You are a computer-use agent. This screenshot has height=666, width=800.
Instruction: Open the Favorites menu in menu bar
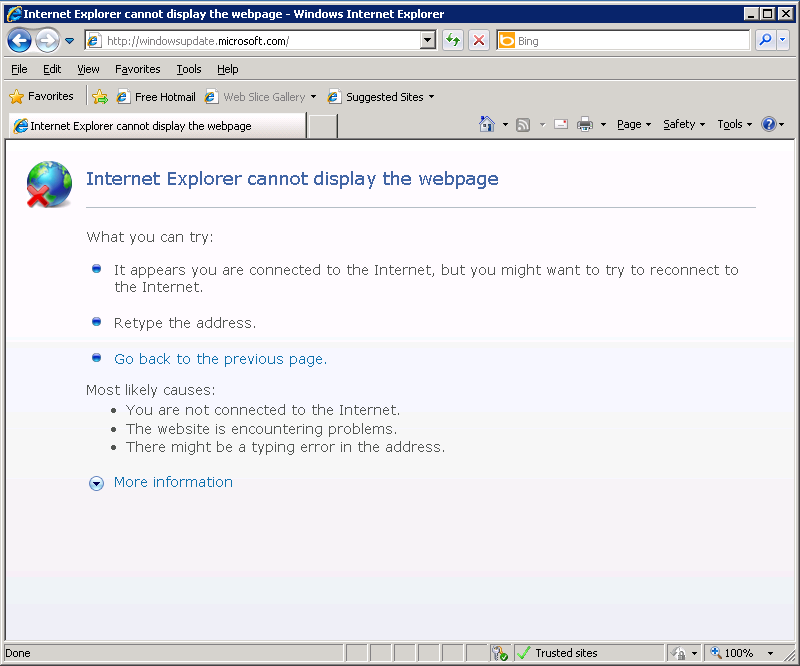[137, 69]
